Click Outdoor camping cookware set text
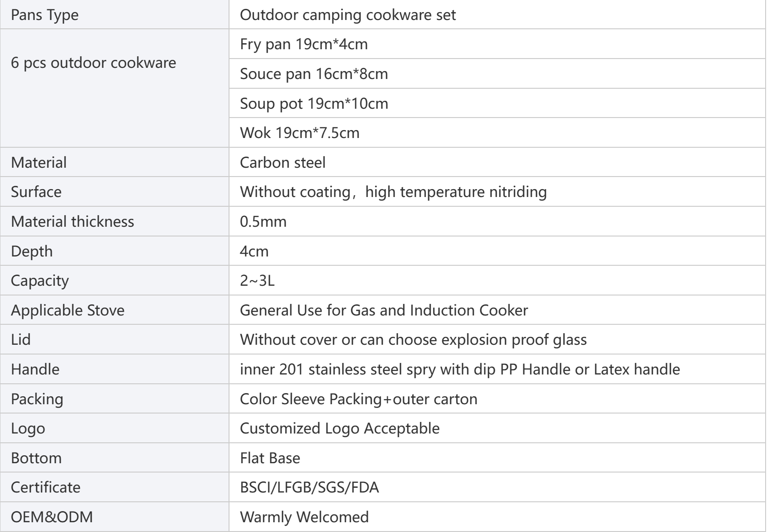This screenshot has width=767, height=532. (x=347, y=15)
